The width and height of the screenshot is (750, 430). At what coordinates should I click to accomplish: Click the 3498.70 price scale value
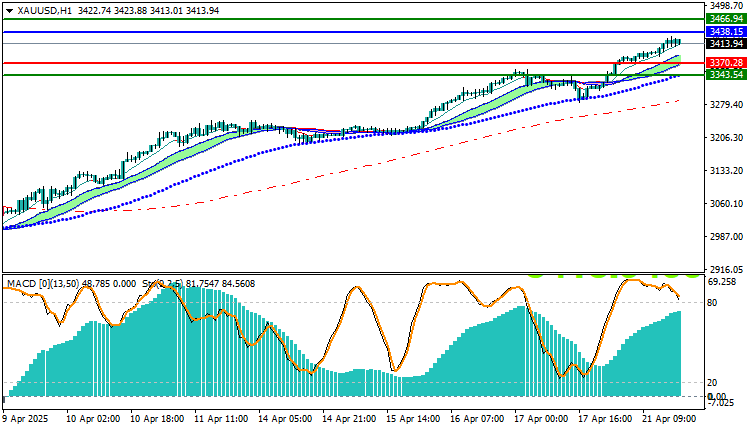(x=726, y=6)
